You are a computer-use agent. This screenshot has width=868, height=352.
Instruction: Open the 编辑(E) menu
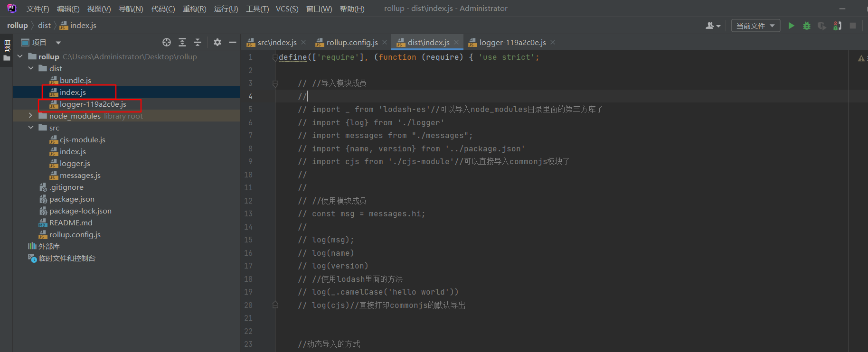click(68, 9)
